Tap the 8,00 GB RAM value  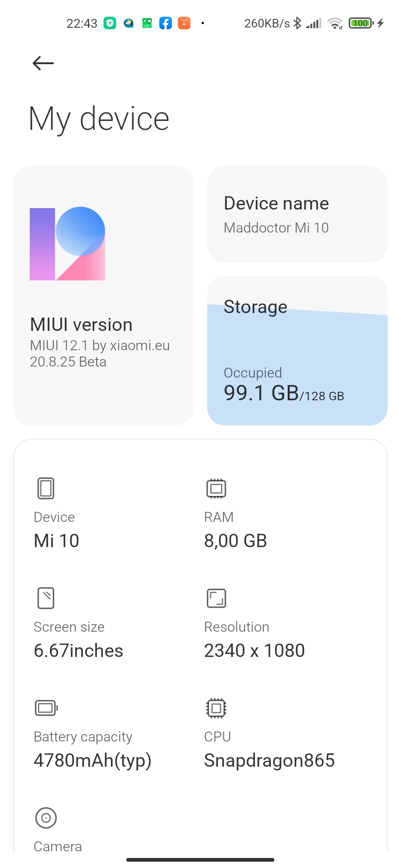pyautogui.click(x=235, y=541)
